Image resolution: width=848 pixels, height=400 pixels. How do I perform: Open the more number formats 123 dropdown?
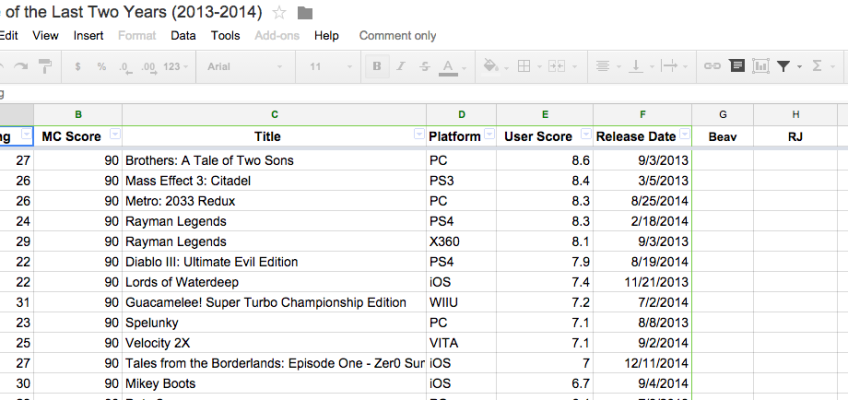click(176, 66)
